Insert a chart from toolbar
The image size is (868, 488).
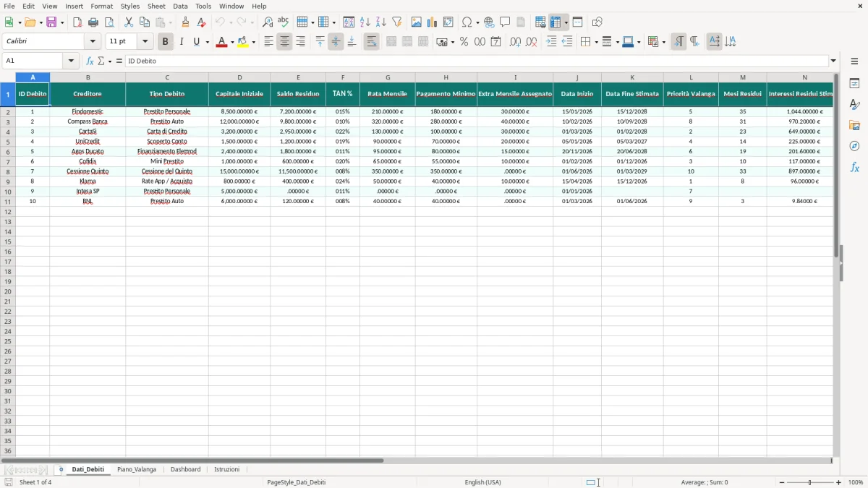[x=433, y=22]
